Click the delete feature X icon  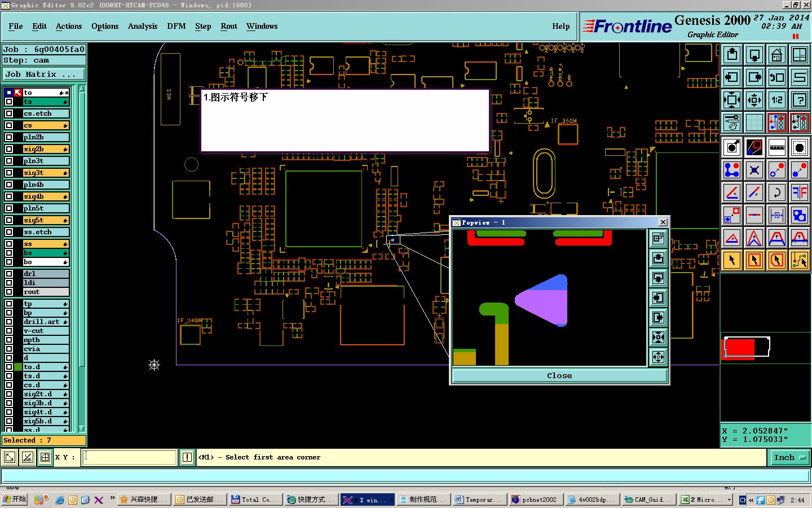(x=754, y=170)
